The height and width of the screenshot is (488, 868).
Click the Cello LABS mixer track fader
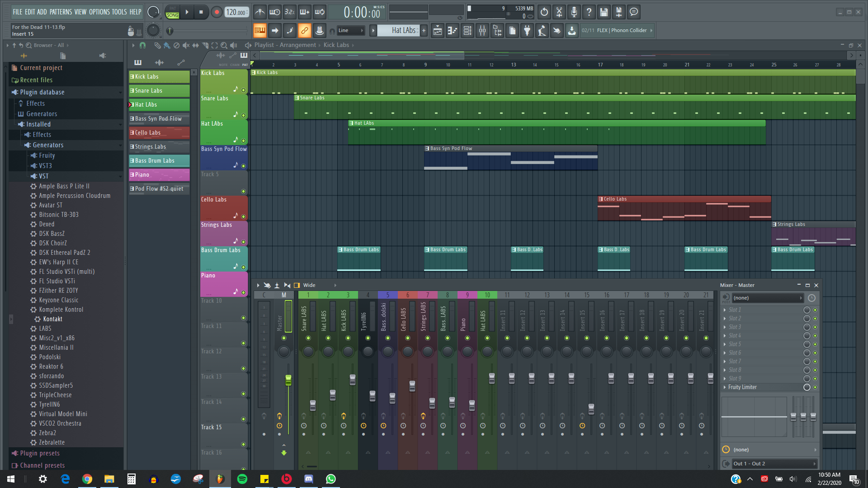point(412,386)
